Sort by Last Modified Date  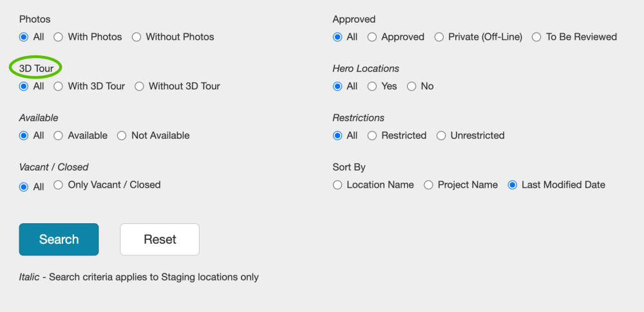point(513,185)
